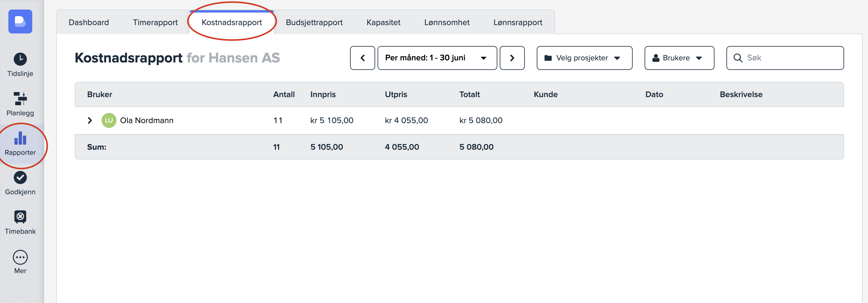Click the blue app logo icon
The image size is (868, 303).
click(x=20, y=22)
